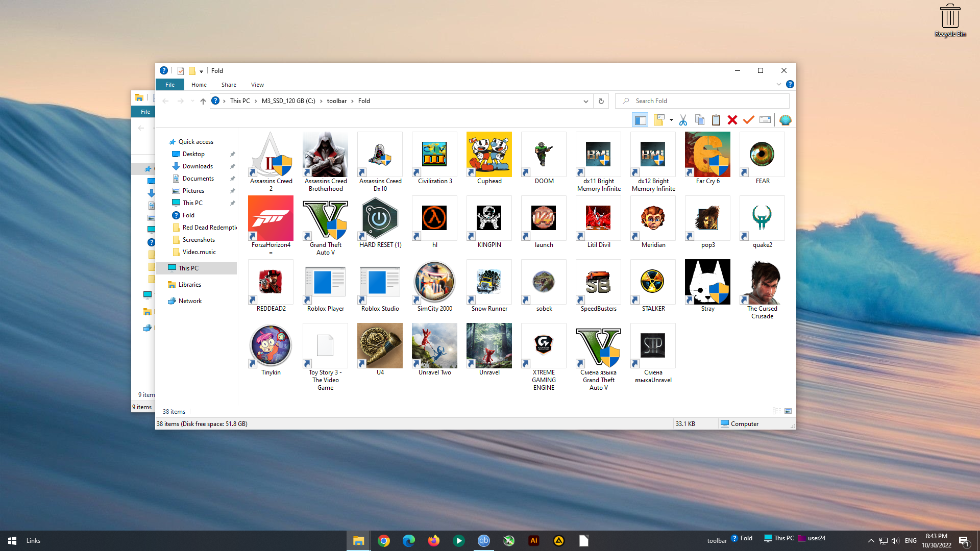This screenshot has height=551, width=980.
Task: Click the red X Delete icon
Action: (x=732, y=120)
